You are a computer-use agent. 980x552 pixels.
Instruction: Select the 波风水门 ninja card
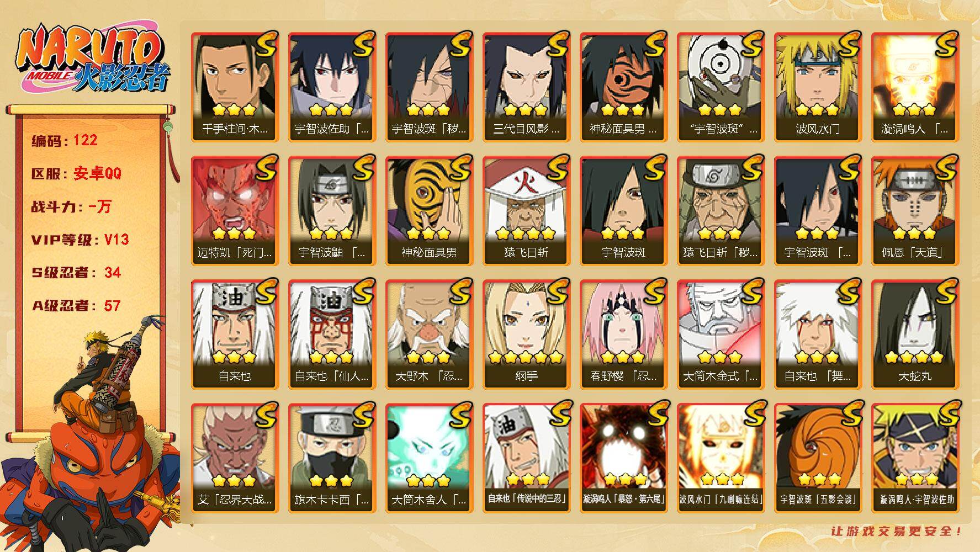818,87
